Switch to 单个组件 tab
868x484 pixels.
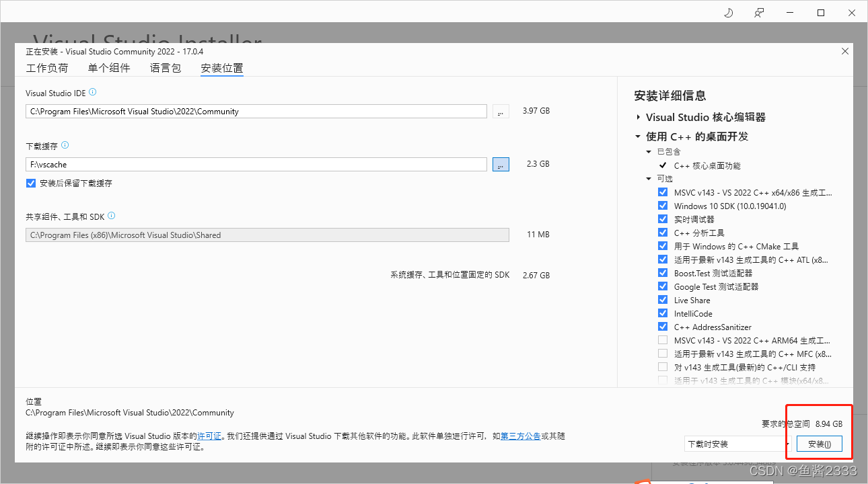[109, 68]
